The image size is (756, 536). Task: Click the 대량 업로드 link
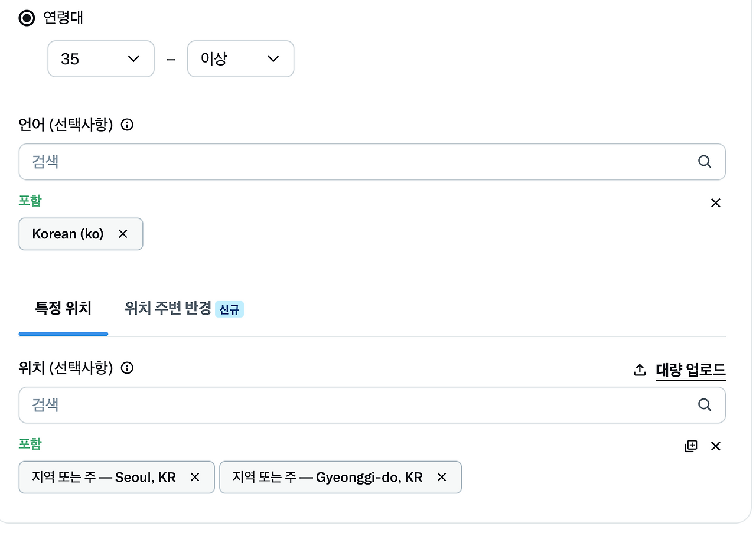(x=690, y=369)
